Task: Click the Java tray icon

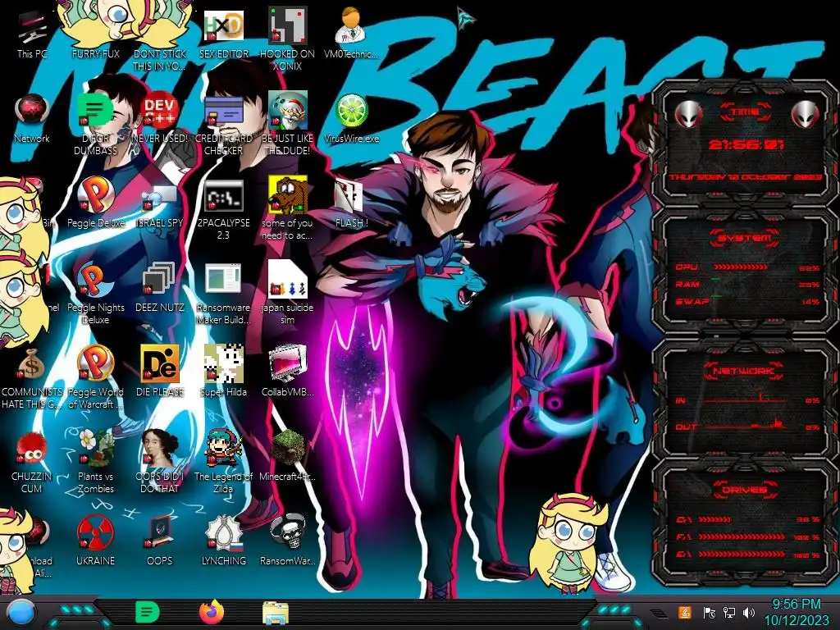Action: [x=685, y=613]
